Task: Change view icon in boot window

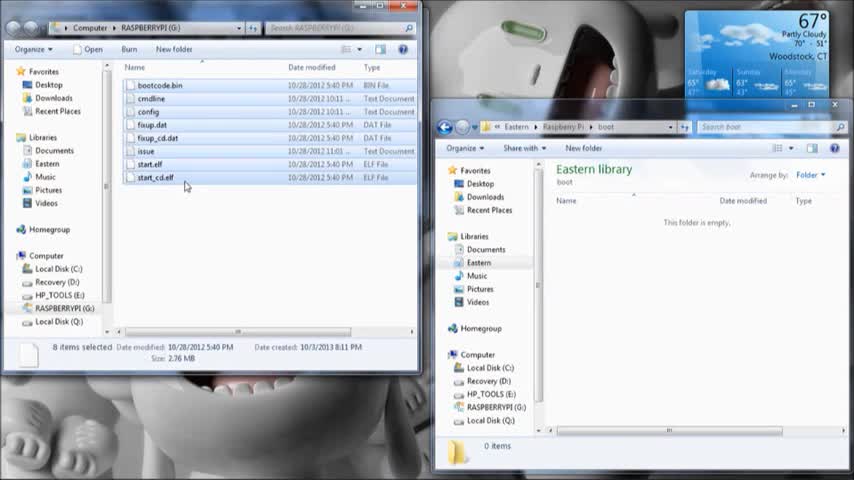Action: pos(777,148)
